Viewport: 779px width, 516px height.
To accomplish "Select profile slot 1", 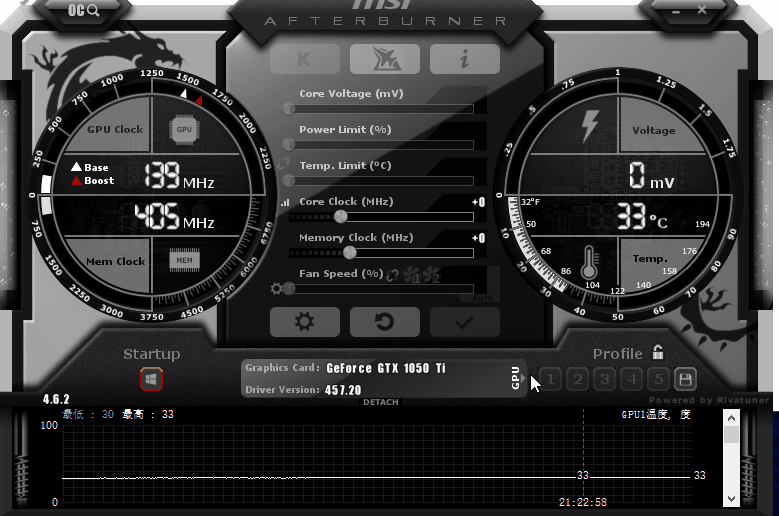I will click(550, 379).
